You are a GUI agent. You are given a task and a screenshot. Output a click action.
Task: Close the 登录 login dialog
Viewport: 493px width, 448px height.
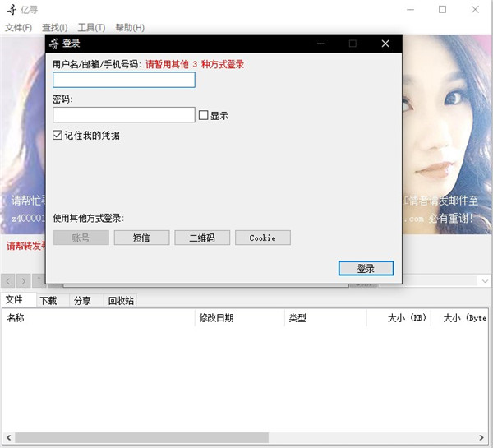[x=385, y=44]
